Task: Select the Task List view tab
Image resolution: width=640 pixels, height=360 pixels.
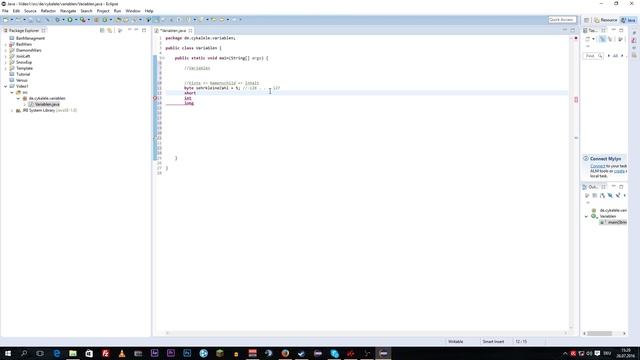Action: tap(591, 31)
